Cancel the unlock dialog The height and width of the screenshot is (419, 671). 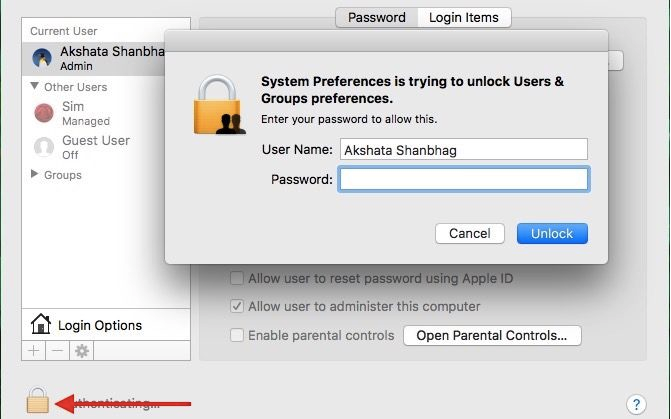[x=470, y=234]
